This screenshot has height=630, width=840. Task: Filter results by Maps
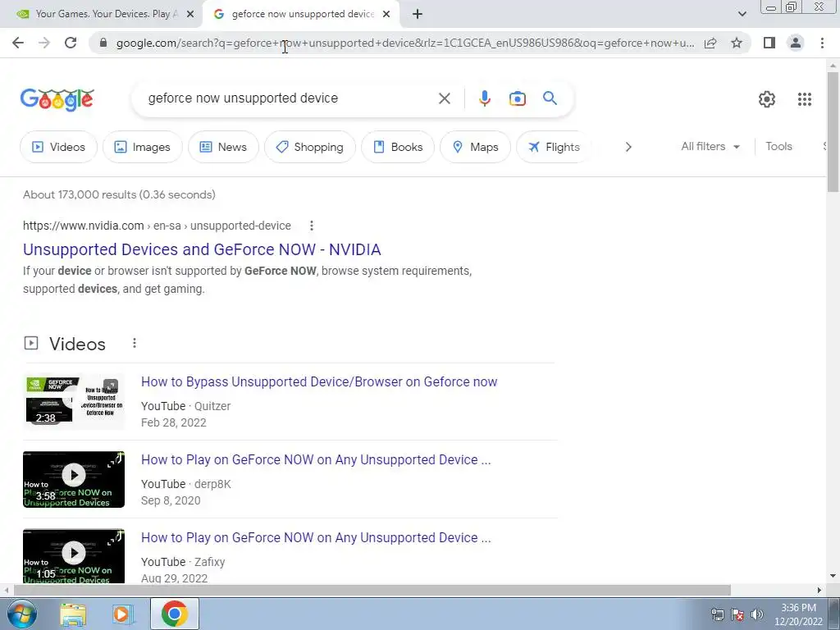(475, 147)
